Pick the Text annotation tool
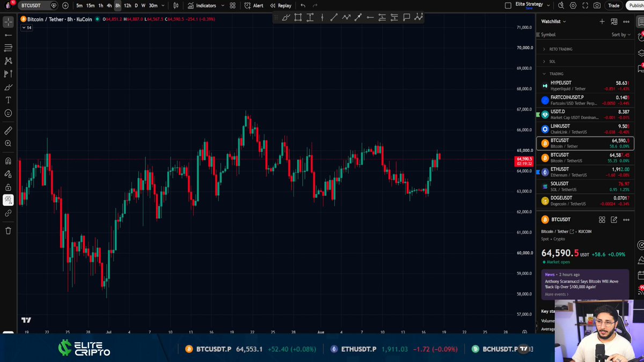 click(x=8, y=100)
